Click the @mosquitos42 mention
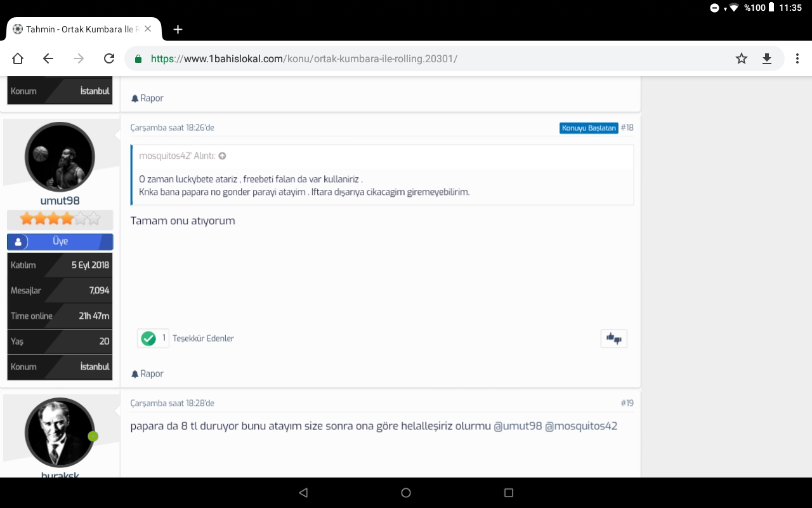812x508 pixels. (x=581, y=426)
